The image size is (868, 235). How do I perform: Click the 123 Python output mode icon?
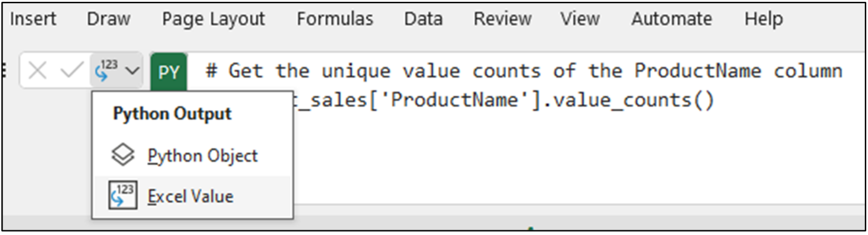pos(107,70)
